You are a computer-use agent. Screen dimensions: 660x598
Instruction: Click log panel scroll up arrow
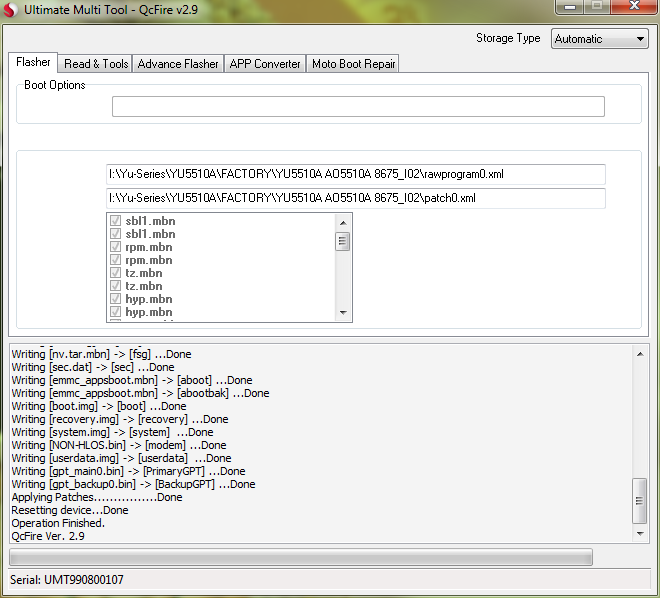click(640, 354)
